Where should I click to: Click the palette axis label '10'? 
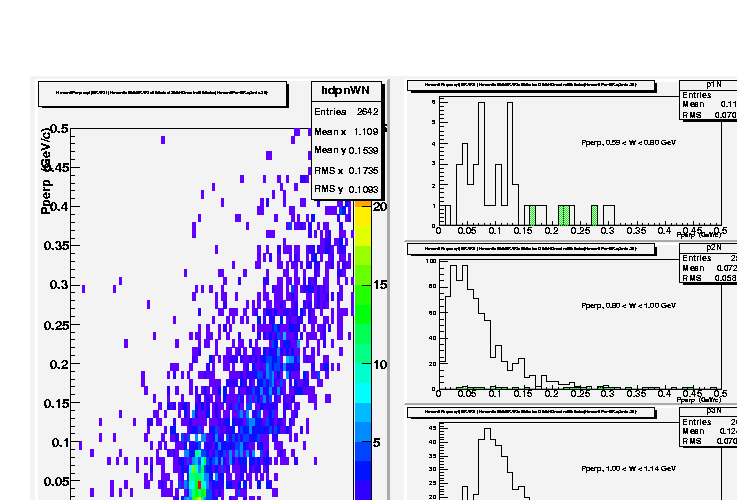(x=380, y=364)
